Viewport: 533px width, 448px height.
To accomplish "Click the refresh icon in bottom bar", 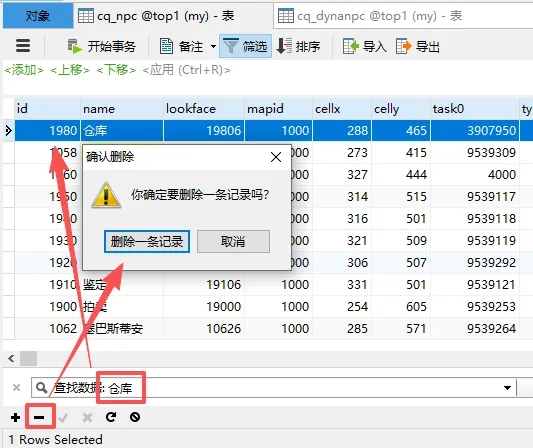I will click(111, 417).
